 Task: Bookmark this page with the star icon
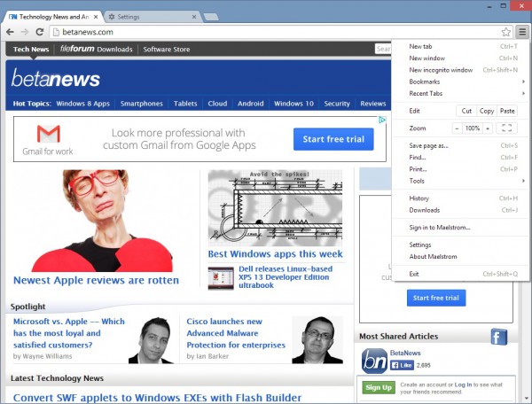(506, 32)
